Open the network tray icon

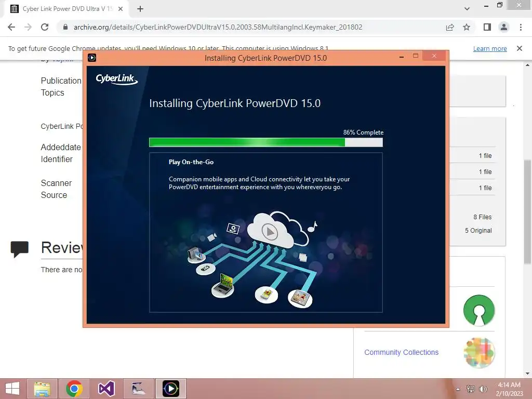pyautogui.click(x=471, y=389)
